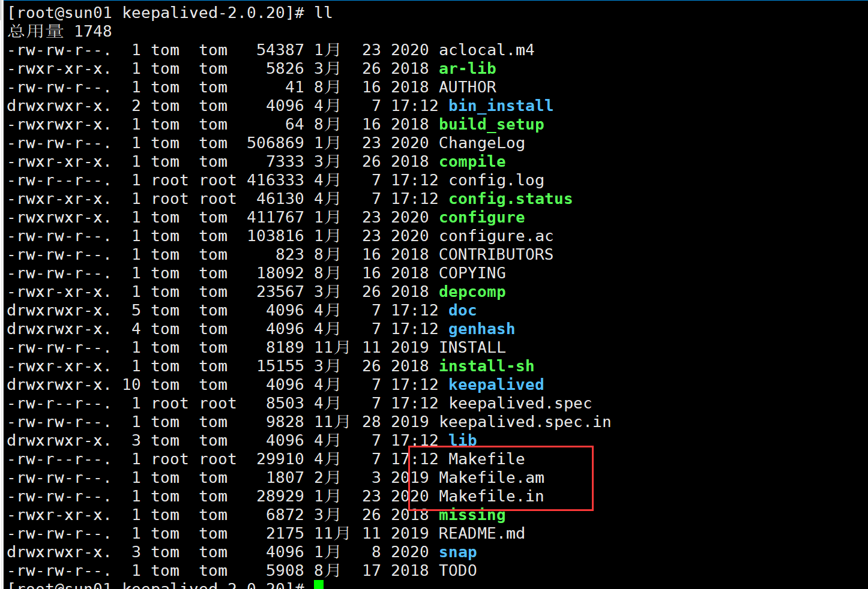Select the INSTALL file name
The image size is (868, 589).
pyautogui.click(x=472, y=347)
